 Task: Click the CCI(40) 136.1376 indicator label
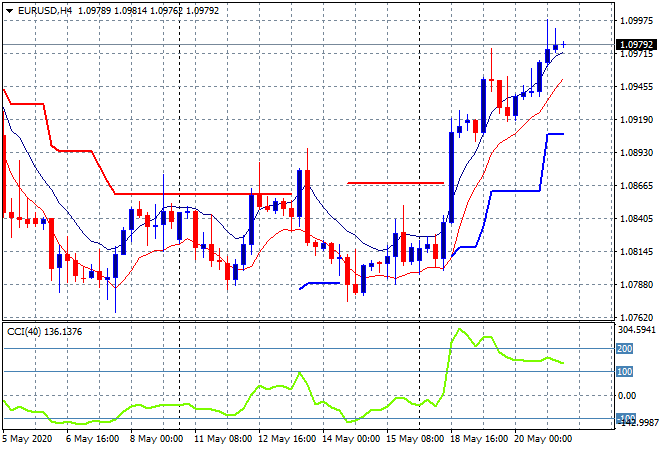[x=45, y=332]
